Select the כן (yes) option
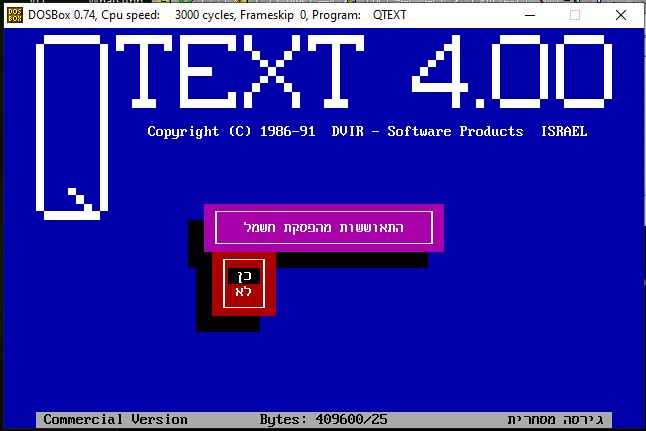 pyautogui.click(x=244, y=276)
